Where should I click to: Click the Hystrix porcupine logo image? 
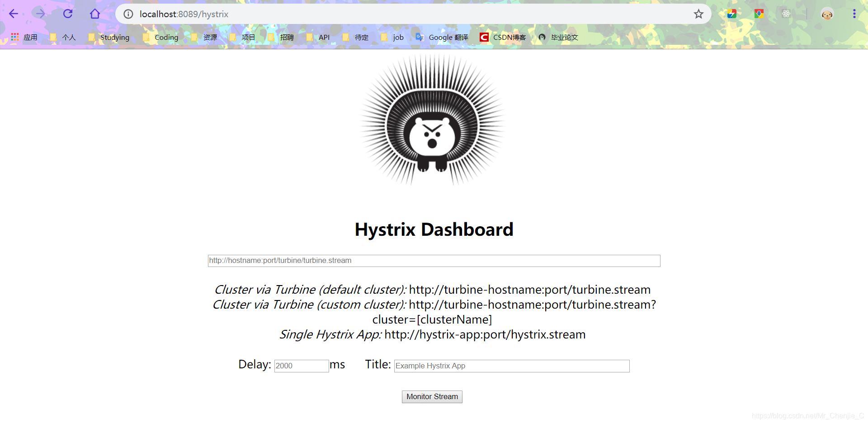click(x=433, y=120)
